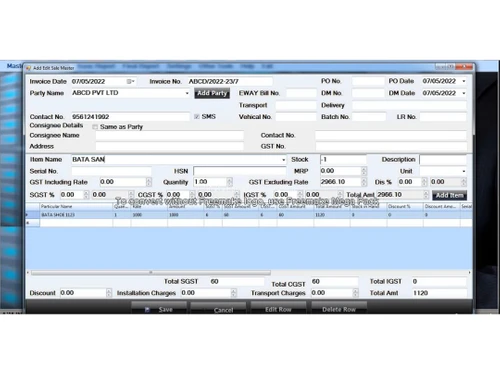
Task: Click the Delivery input field
Action: (409, 105)
